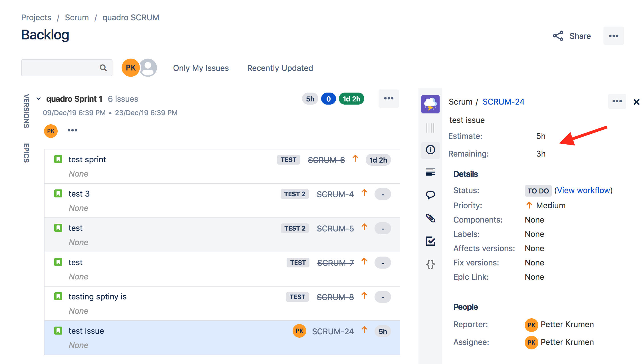This screenshot has height=364, width=644.
Task: Toggle Only My Issues filter
Action: (201, 68)
